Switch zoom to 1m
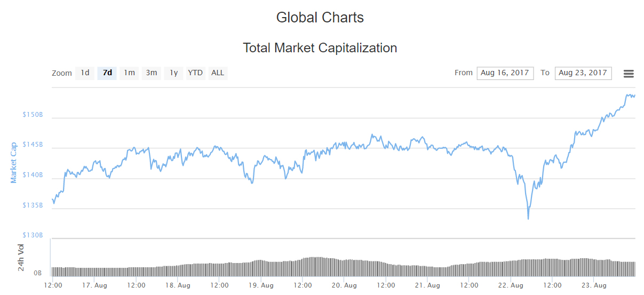The height and width of the screenshot is (295, 644). [x=129, y=73]
